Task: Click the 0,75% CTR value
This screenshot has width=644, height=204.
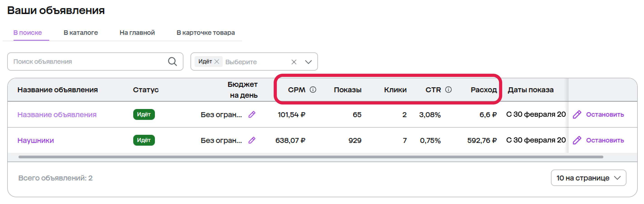Action: point(430,140)
